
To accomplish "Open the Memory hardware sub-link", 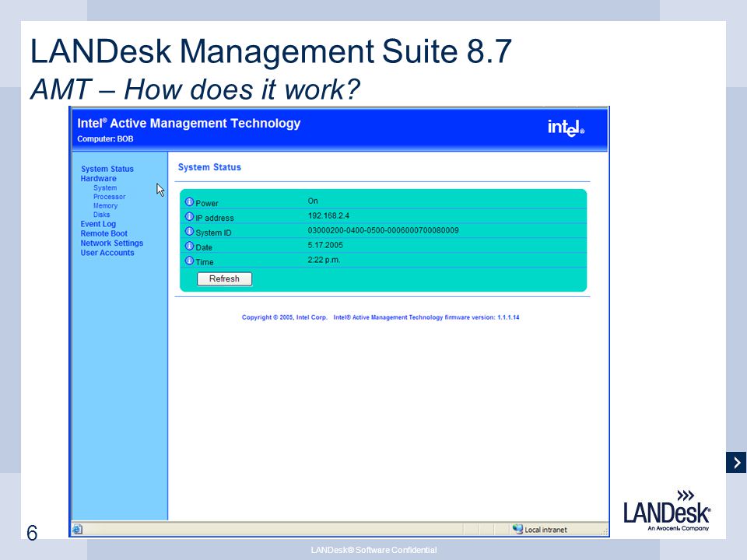I will tap(105, 205).
